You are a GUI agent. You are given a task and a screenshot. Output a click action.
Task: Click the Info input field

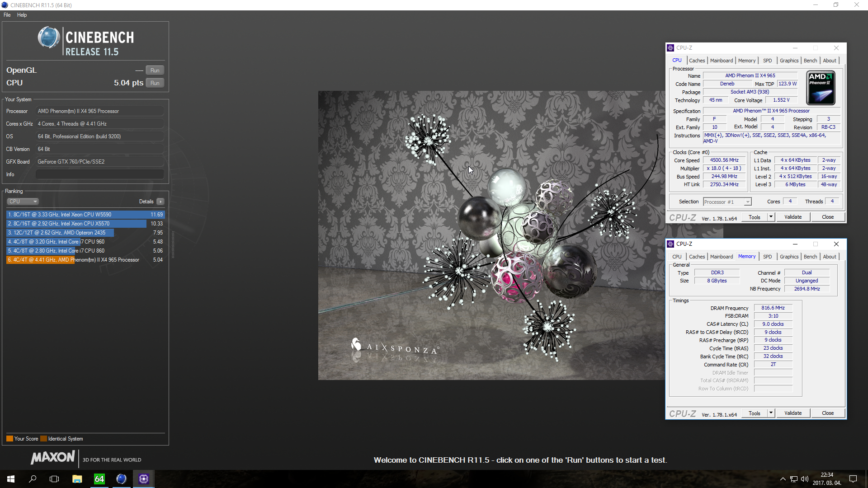point(99,174)
